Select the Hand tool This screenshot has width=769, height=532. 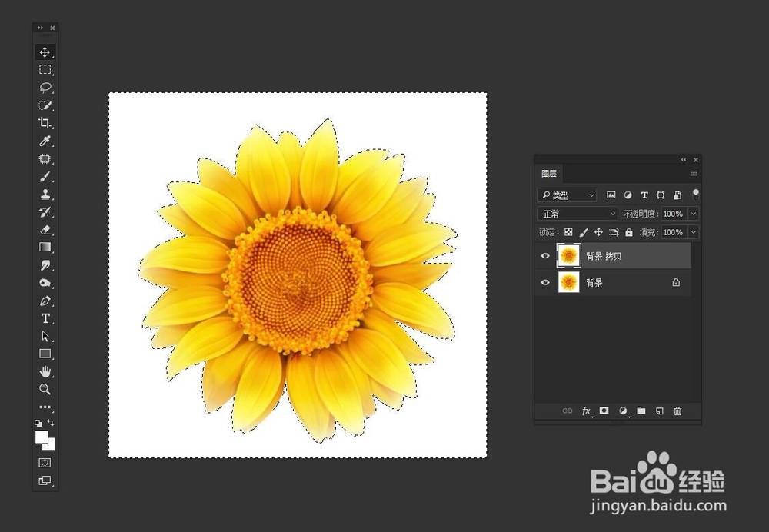tap(45, 371)
